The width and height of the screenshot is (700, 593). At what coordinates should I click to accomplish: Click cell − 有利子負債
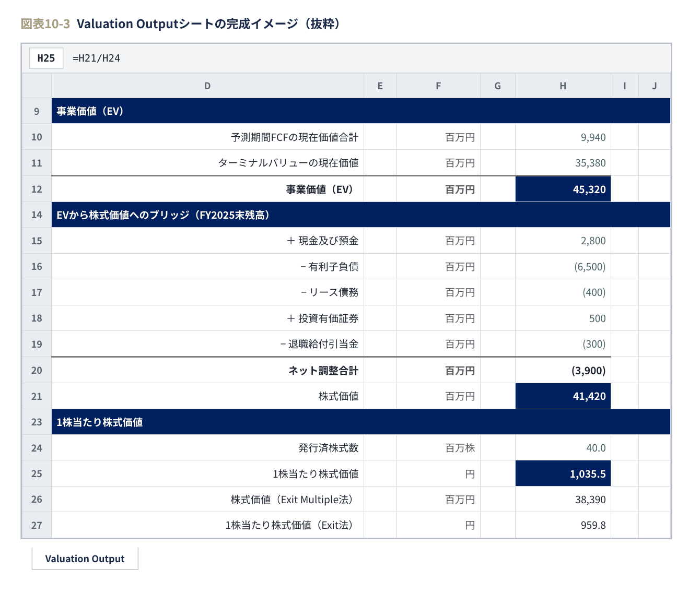207,266
